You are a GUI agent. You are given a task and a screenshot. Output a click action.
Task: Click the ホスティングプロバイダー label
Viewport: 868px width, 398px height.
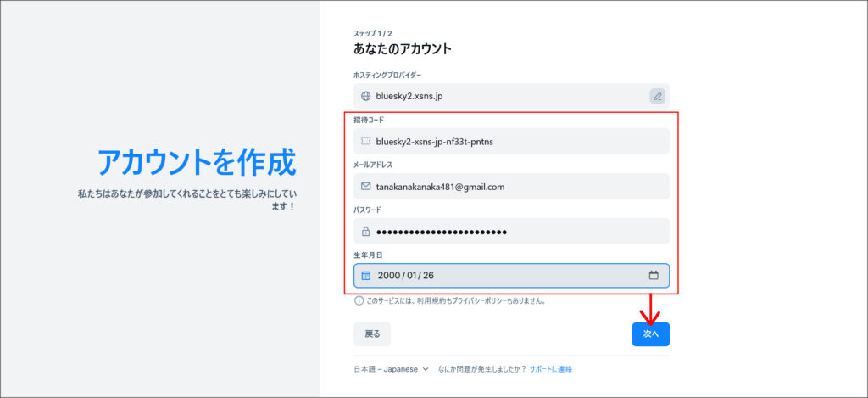pyautogui.click(x=387, y=75)
